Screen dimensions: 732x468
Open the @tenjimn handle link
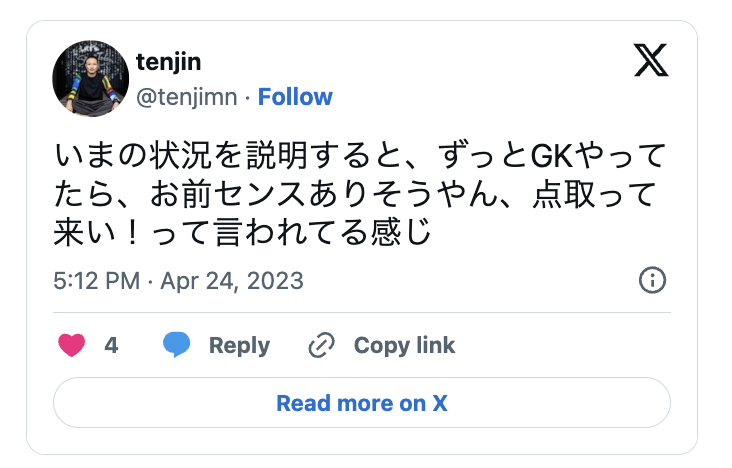(x=185, y=97)
